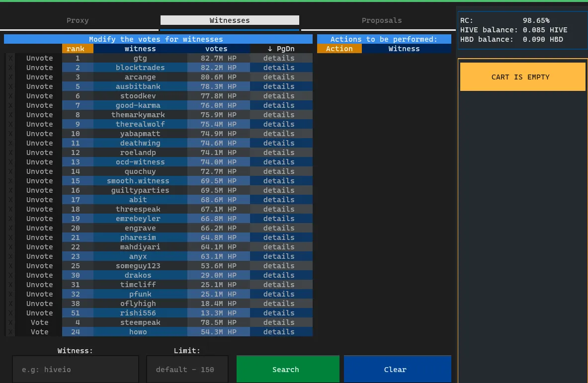This screenshot has width=588, height=383.
Task: Click the Witness search input field
Action: pyautogui.click(x=76, y=370)
